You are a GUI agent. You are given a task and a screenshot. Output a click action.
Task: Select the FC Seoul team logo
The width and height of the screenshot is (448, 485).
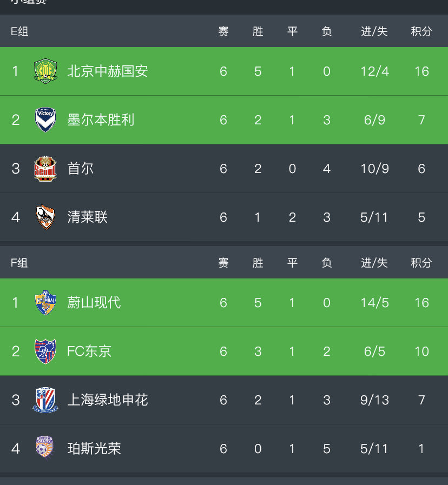pyautogui.click(x=45, y=169)
